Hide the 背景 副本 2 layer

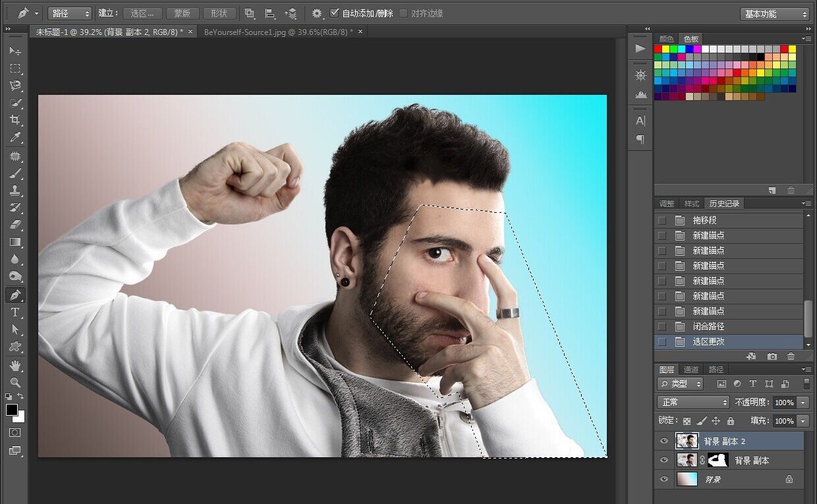pyautogui.click(x=664, y=441)
